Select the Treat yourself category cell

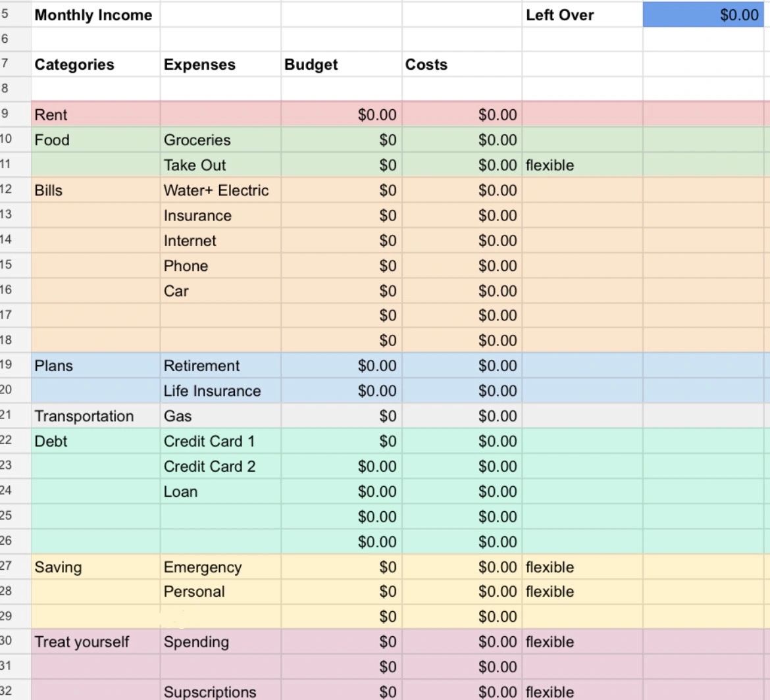(96, 641)
